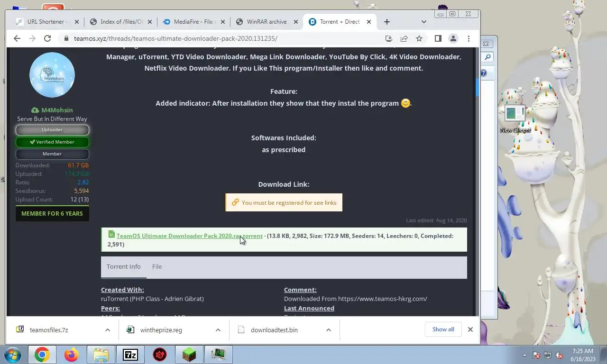This screenshot has width=607, height=364.
Task: Open a new tab with the plus icon
Action: coord(386,22)
